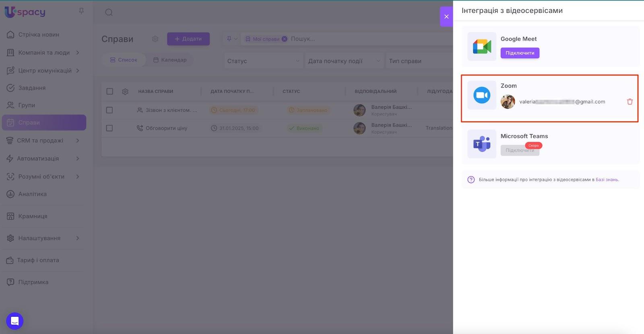Screen dimensions: 644x334
Task: Open Крамниця in sidebar
Action: coord(33,216)
